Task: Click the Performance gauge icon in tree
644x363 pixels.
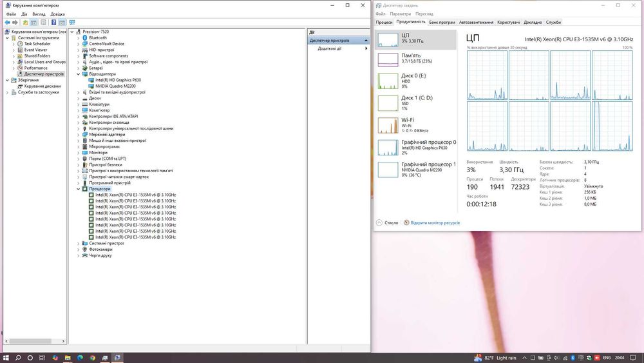Action: 20,68
